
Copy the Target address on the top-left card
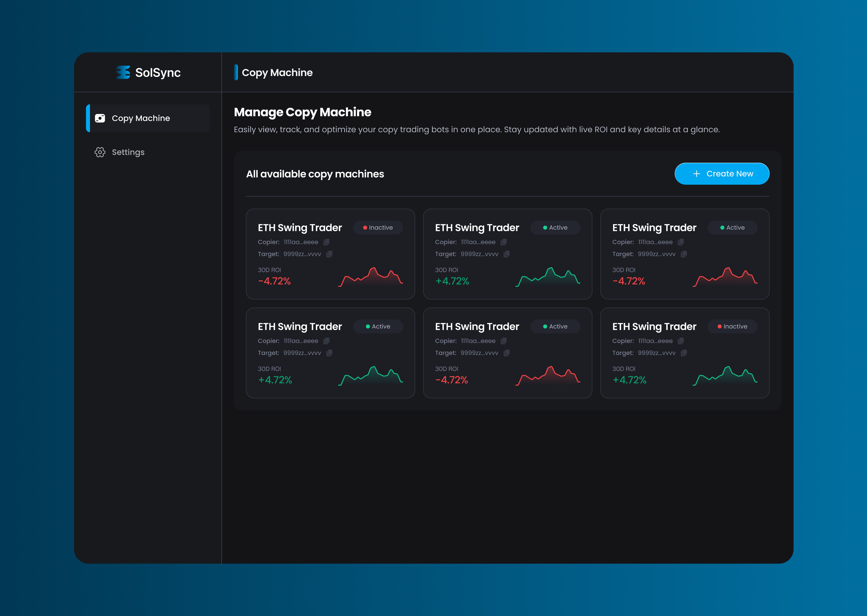tap(329, 254)
